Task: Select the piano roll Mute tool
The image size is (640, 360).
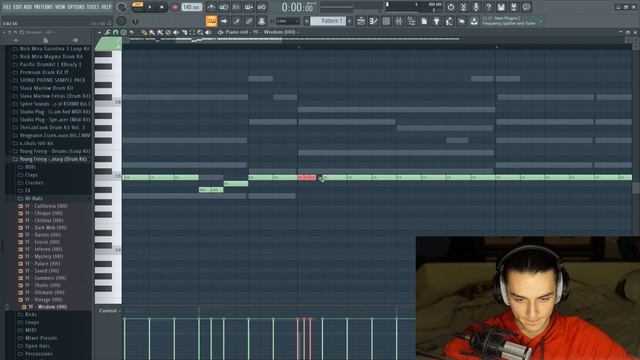Action: click(176, 32)
